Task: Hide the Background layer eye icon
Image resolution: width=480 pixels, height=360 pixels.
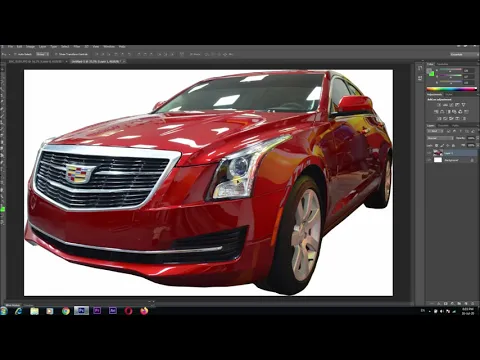Action: (x=429, y=160)
